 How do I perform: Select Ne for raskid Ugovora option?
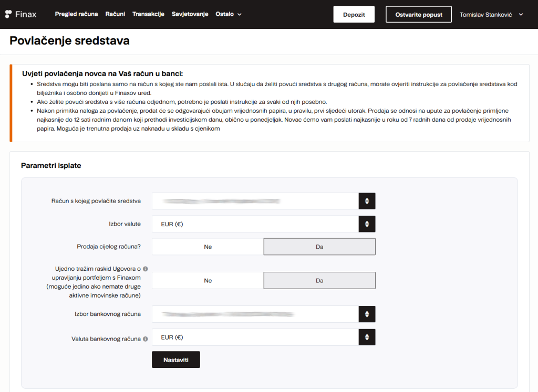tap(208, 280)
